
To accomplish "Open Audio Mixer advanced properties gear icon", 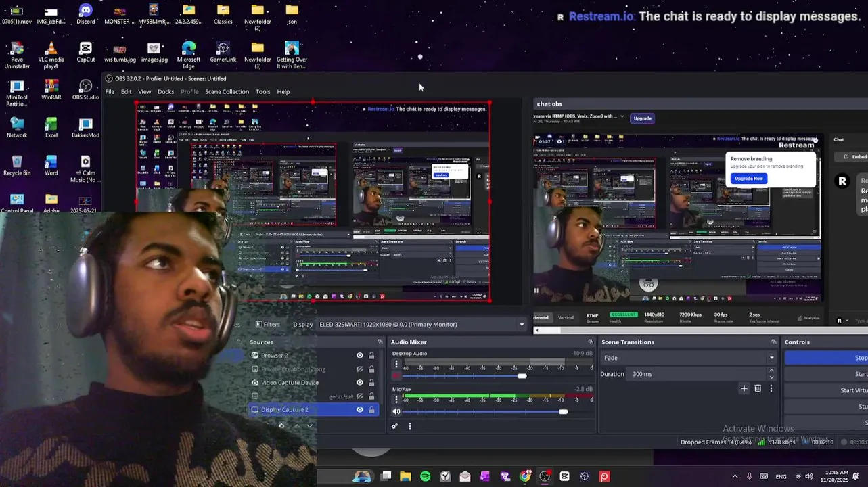I will click(x=394, y=426).
